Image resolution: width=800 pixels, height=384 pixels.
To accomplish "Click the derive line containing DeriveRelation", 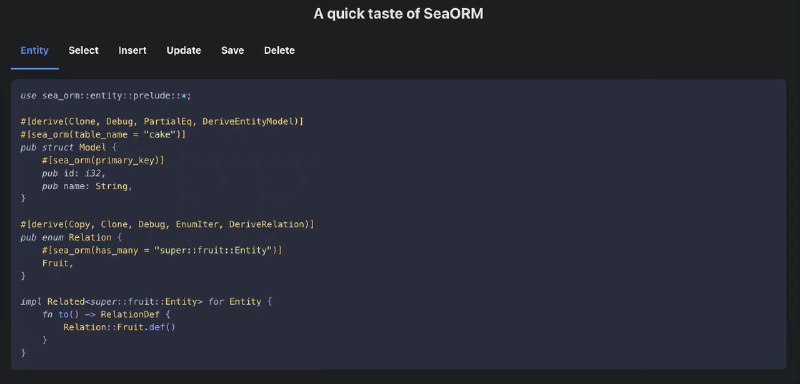I will pyautogui.click(x=167, y=224).
